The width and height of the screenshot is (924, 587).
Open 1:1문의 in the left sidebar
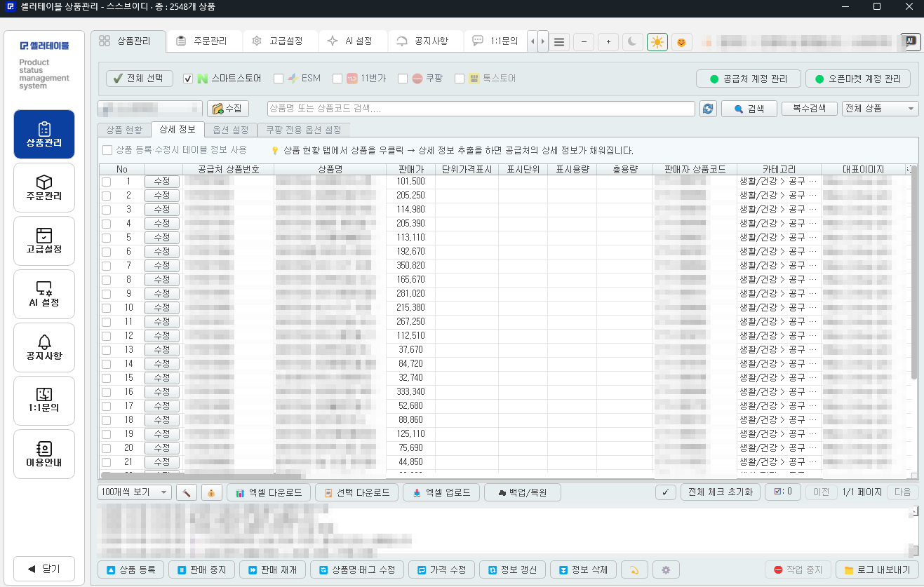click(x=44, y=400)
